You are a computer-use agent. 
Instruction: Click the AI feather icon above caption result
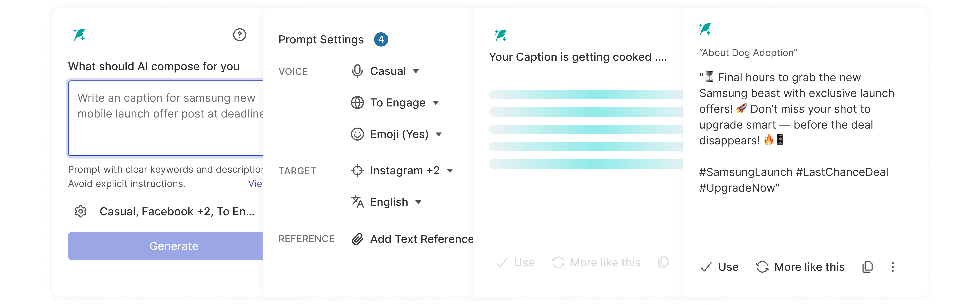tap(705, 29)
